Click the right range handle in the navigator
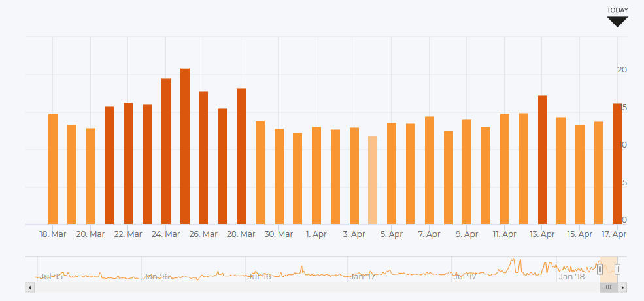This screenshot has width=644, height=301. tap(617, 269)
